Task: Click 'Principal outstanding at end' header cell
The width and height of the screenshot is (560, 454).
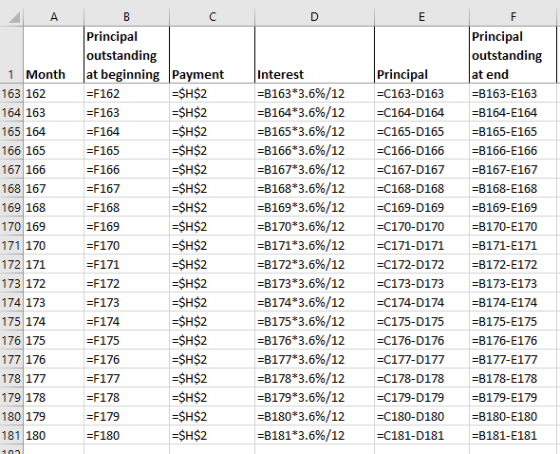Action: coord(513,55)
